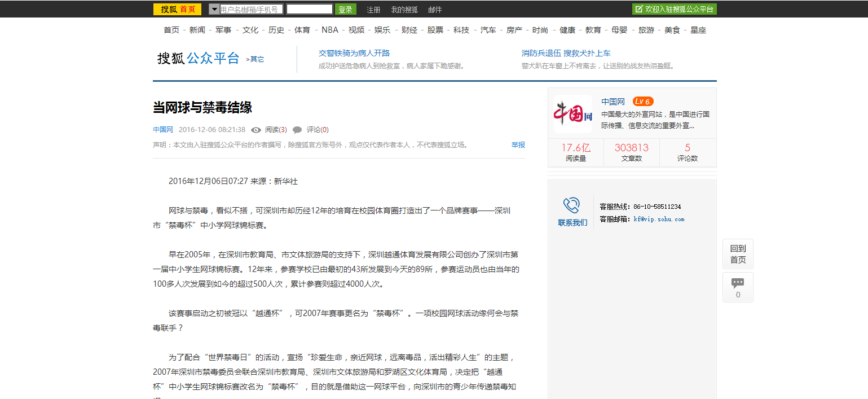The height and width of the screenshot is (399, 868).
Task: Click the 举报 report link
Action: (x=518, y=145)
